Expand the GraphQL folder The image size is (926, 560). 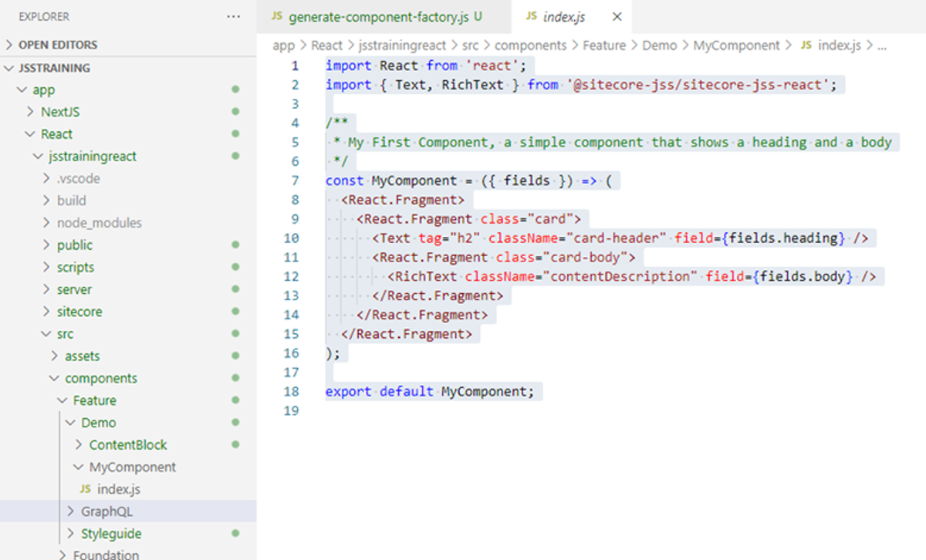tap(71, 511)
